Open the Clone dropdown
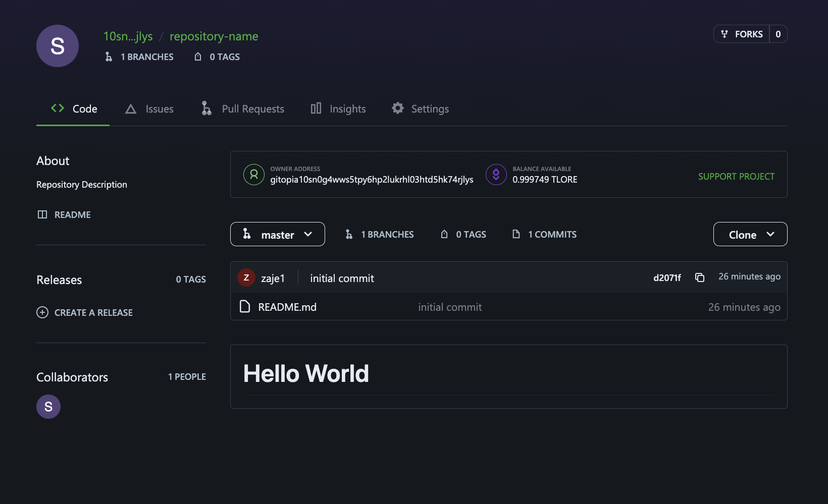 pyautogui.click(x=750, y=234)
